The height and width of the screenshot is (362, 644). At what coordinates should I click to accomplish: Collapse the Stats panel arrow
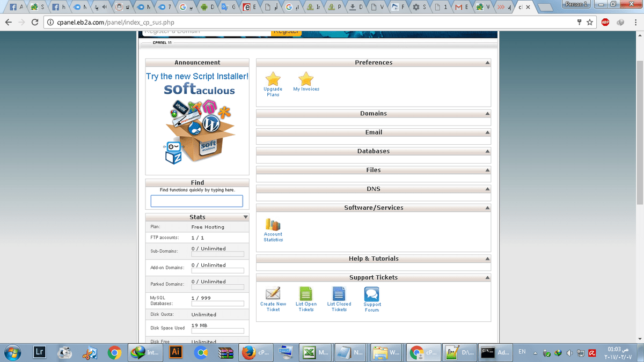[246, 217]
